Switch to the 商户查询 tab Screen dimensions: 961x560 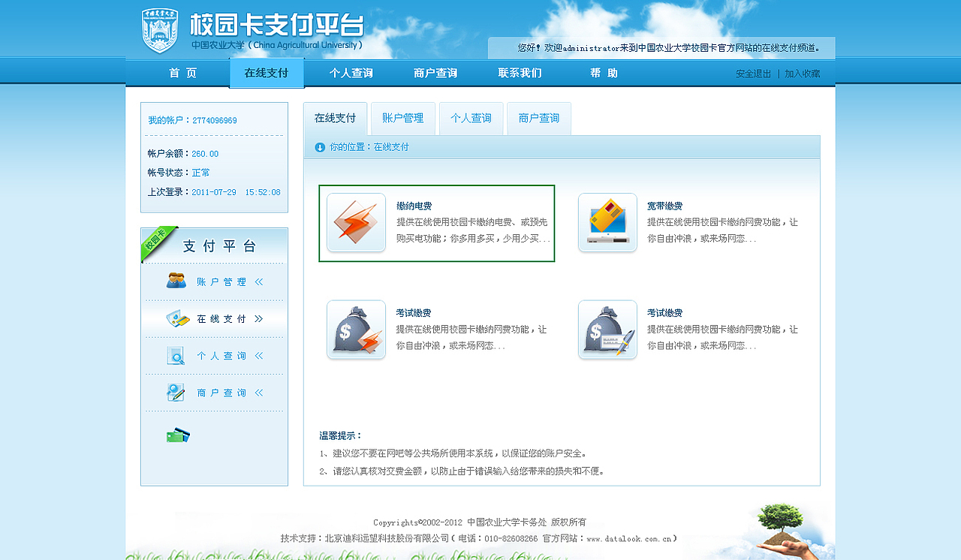pos(538,118)
